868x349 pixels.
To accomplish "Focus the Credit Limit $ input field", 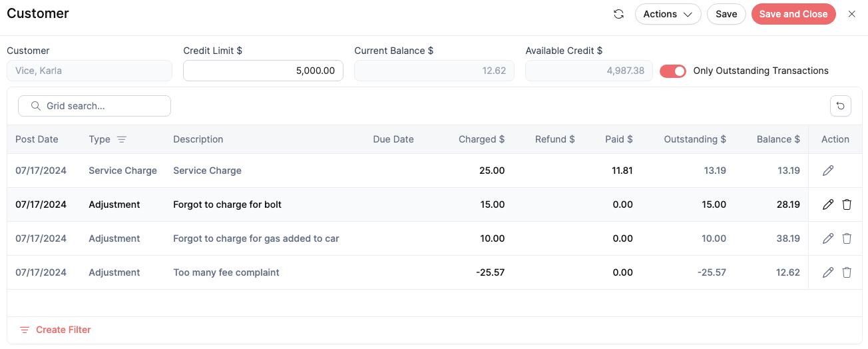I will (x=263, y=71).
